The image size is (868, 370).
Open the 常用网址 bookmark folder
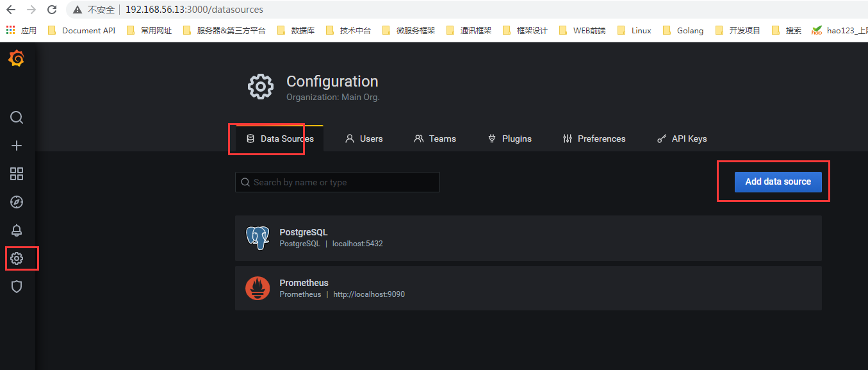[x=149, y=30]
